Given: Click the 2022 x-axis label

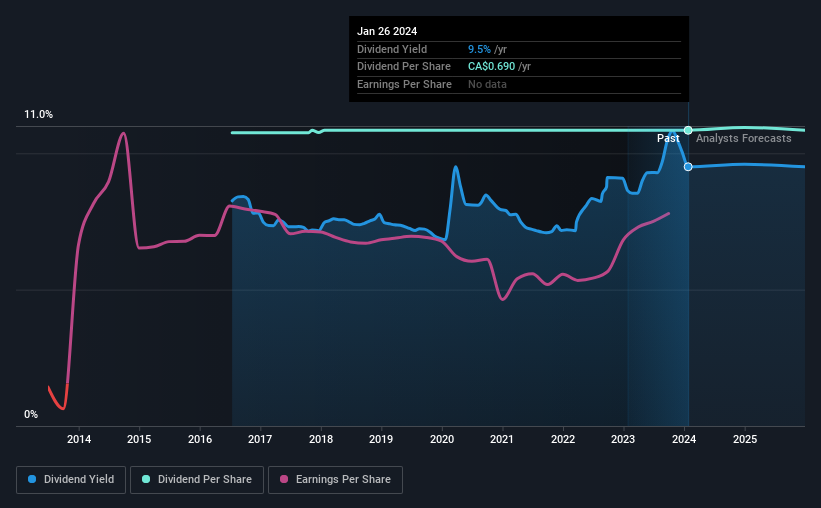Looking at the screenshot, I should coord(563,439).
